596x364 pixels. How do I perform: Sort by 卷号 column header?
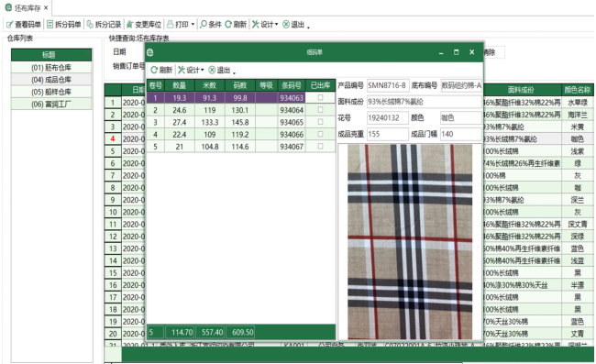point(156,85)
